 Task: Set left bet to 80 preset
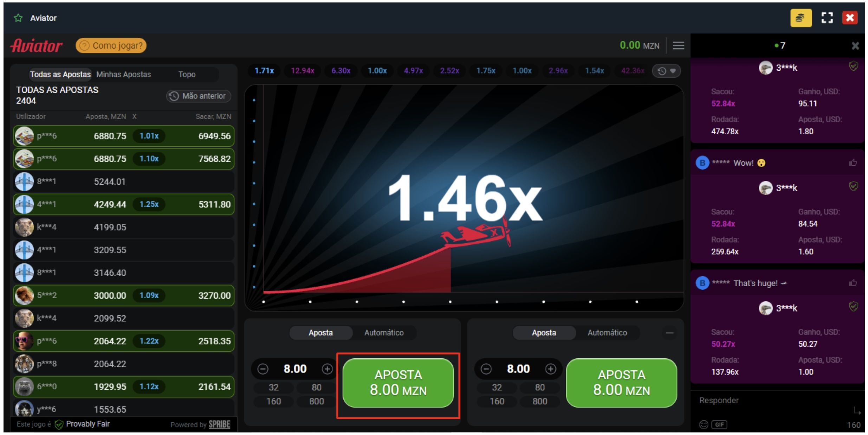coord(316,388)
